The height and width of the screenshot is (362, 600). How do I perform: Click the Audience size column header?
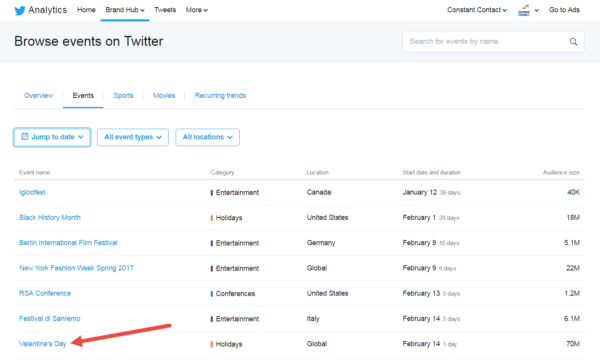click(x=561, y=173)
